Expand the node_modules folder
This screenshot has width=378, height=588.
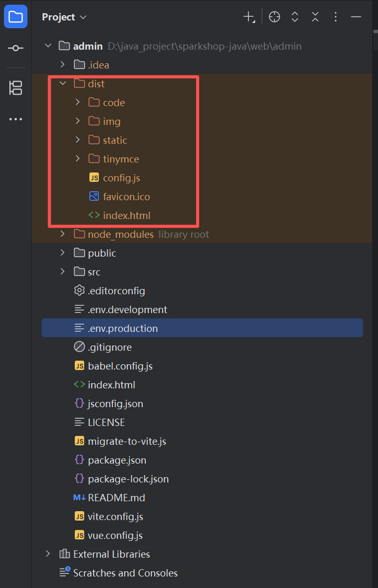(63, 234)
